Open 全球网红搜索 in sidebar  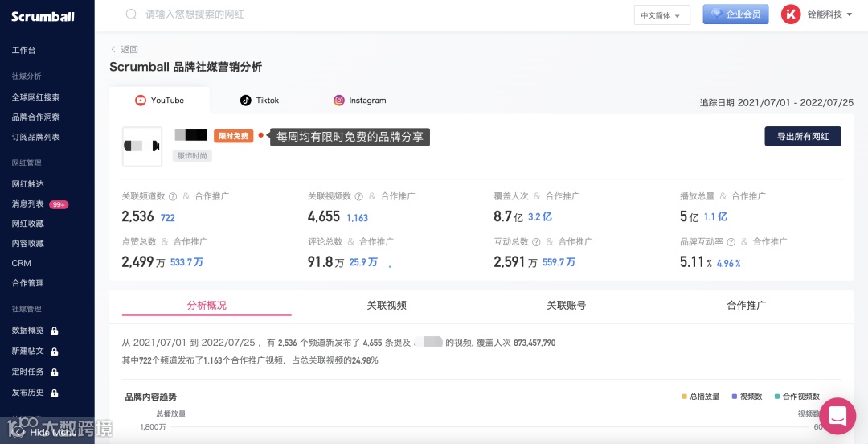pyautogui.click(x=36, y=97)
